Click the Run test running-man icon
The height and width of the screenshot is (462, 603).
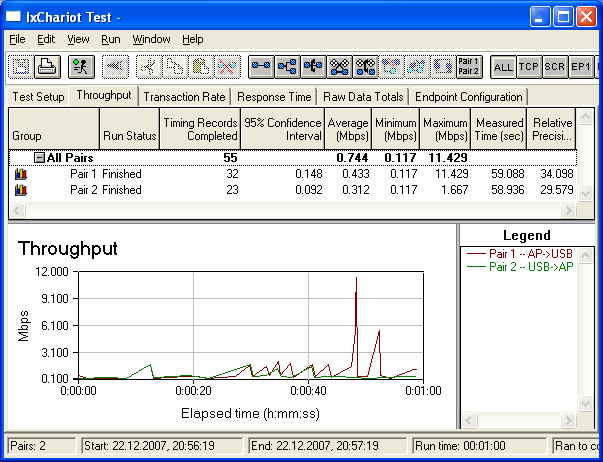[x=82, y=67]
